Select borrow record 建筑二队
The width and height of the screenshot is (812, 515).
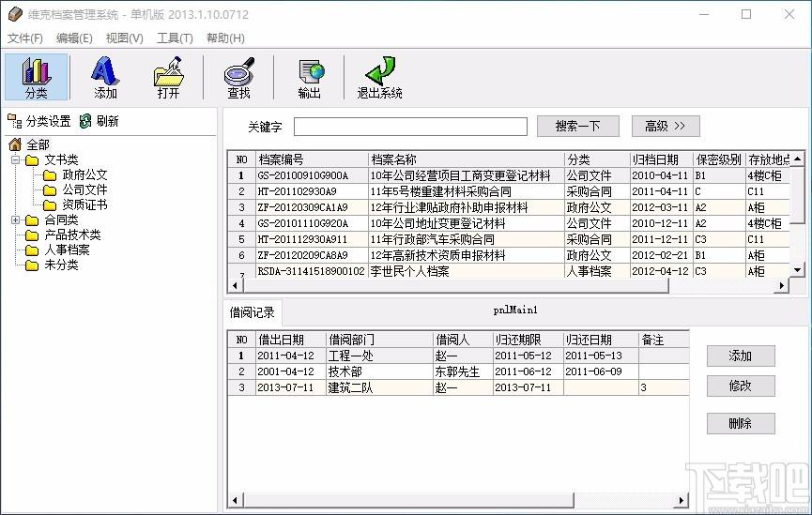coord(459,387)
